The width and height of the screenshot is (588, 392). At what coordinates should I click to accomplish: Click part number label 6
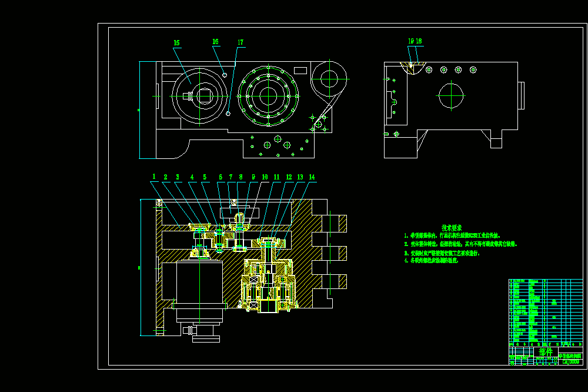pyautogui.click(x=220, y=177)
